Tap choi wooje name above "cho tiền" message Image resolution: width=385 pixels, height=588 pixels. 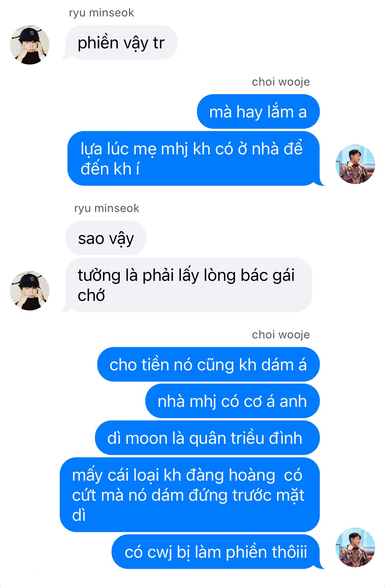tap(281, 334)
